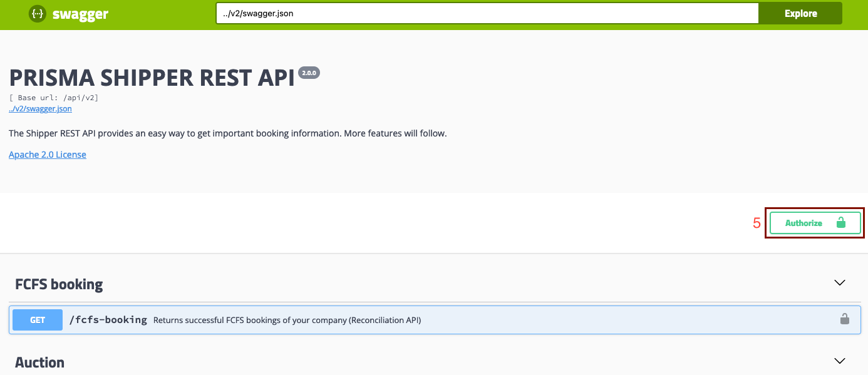The height and width of the screenshot is (375, 868).
Task: Click the Reconciliation API description text
Action: click(x=287, y=321)
